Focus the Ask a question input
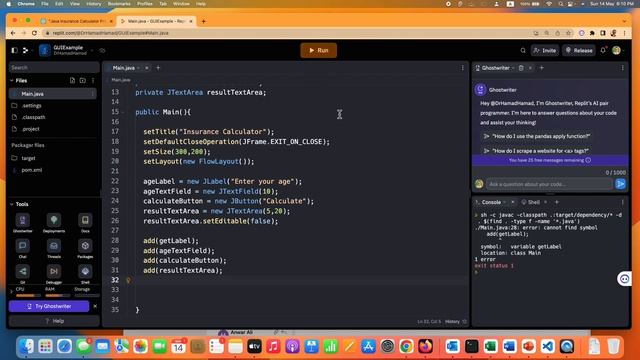 click(x=549, y=184)
